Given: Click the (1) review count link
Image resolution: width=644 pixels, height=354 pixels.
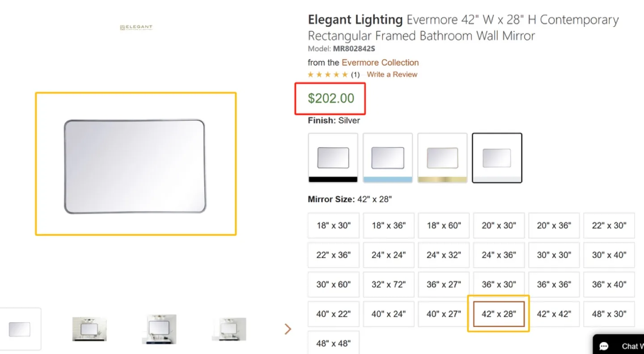Looking at the screenshot, I should point(355,74).
